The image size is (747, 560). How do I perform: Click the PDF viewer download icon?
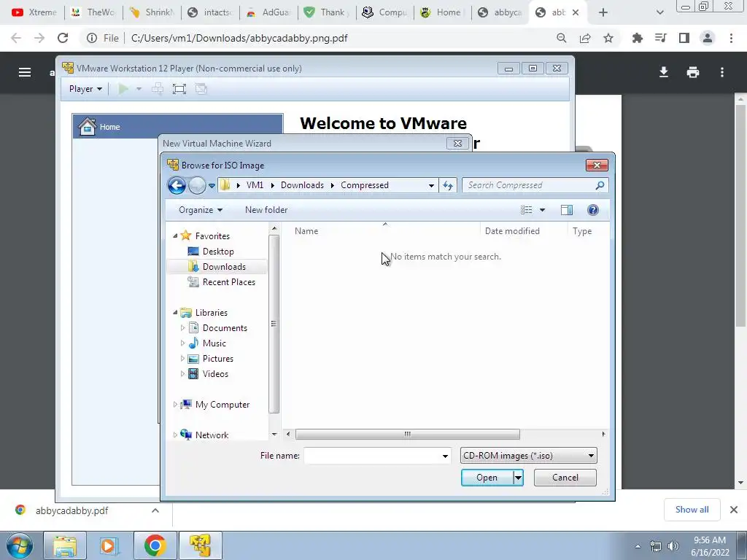tap(664, 72)
